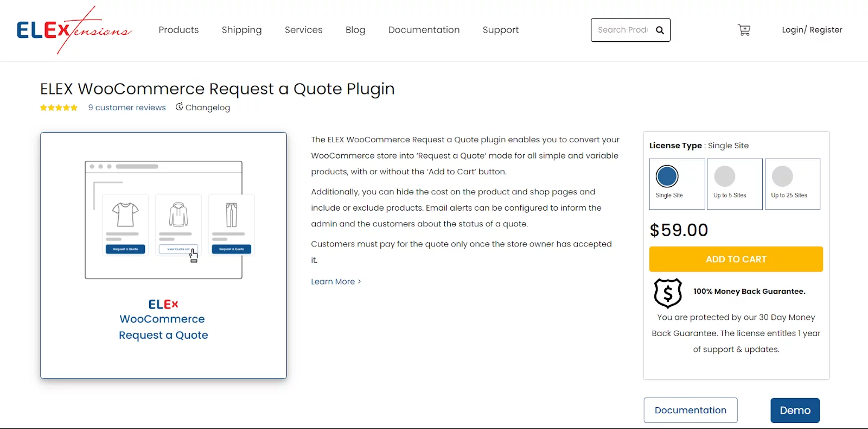This screenshot has width=868, height=429.
Task: Open the Shipping menu
Action: [241, 30]
